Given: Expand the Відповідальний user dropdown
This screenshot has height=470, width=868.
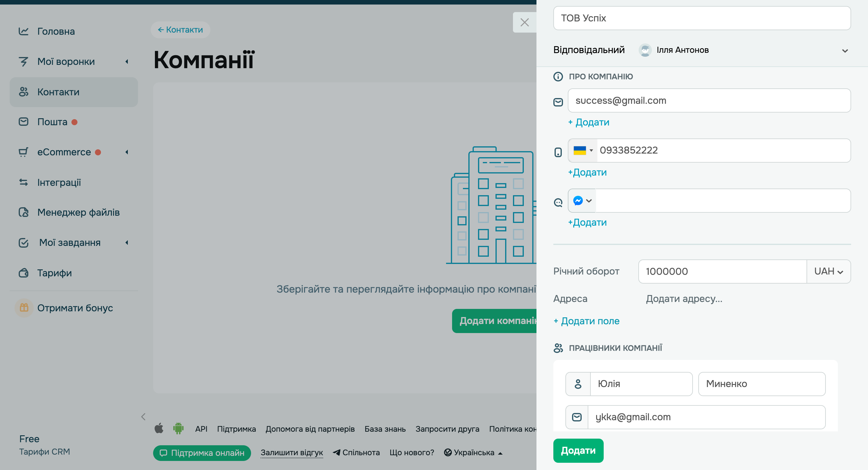Looking at the screenshot, I should click(844, 51).
